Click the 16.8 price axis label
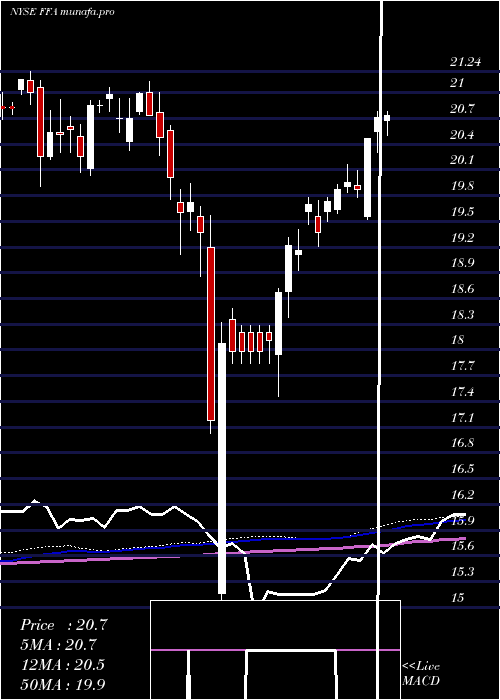The image size is (500, 700). (462, 443)
